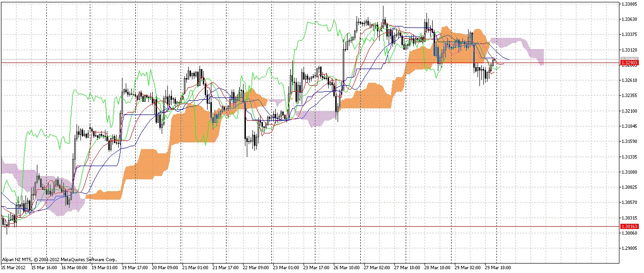This screenshot has height=273, width=644.
Task: Click the 26 Mar 10:00 time label
Action: [348, 267]
